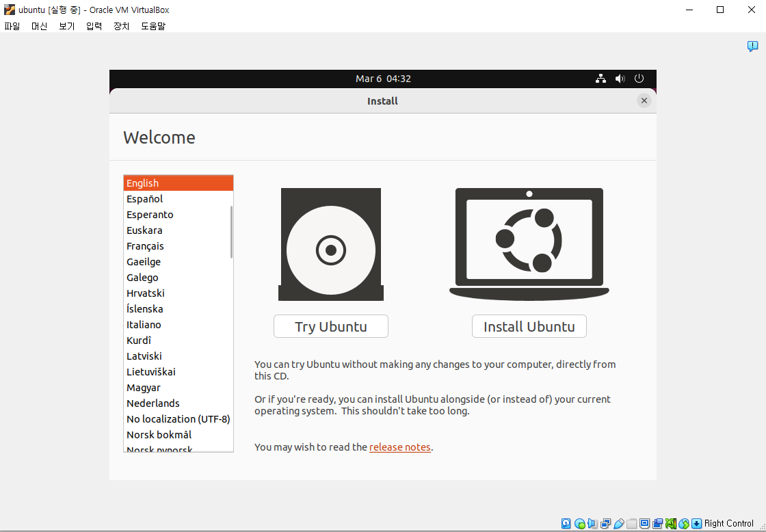766x532 pixels.
Task: Open the 보기 menu
Action: 67,27
